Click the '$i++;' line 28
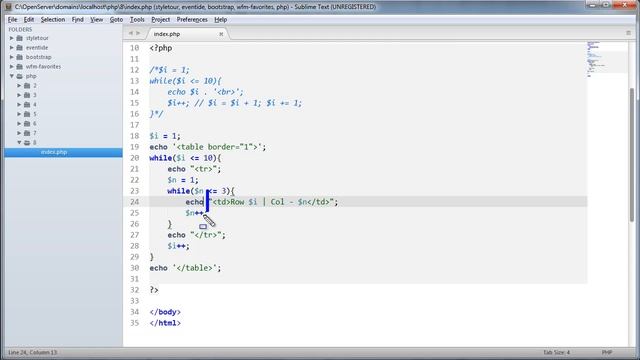The image size is (640, 360). [178, 246]
